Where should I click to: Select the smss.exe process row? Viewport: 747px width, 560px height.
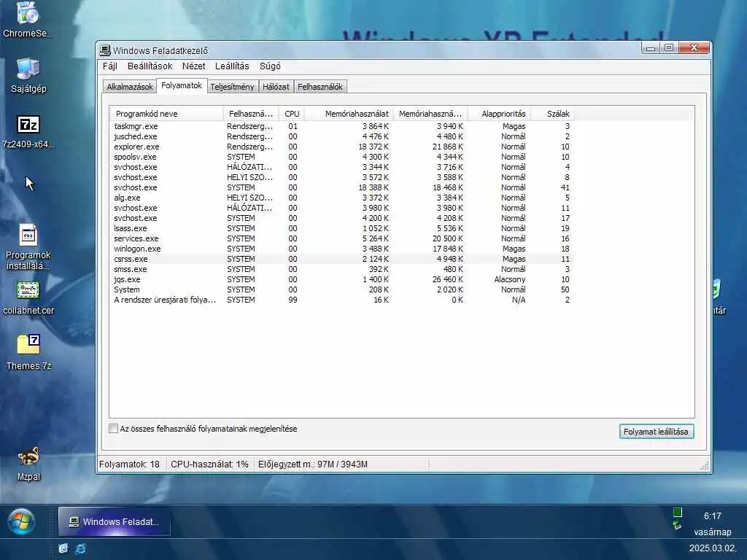tap(341, 269)
